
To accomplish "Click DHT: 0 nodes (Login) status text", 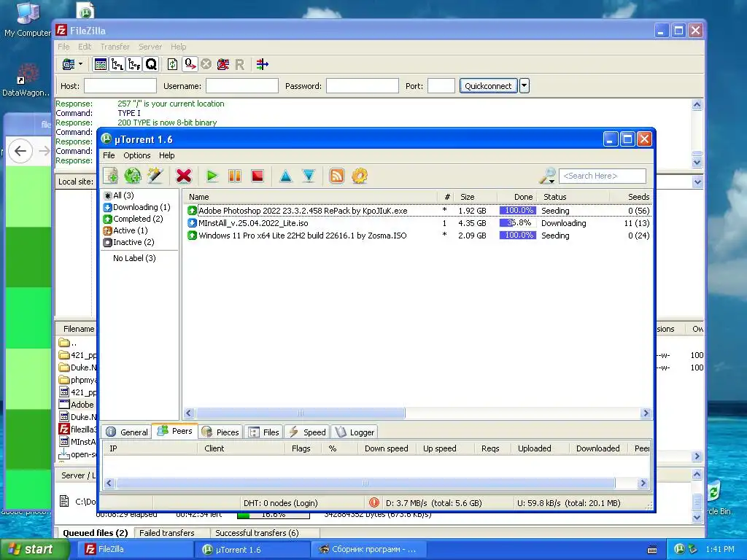I will tap(281, 503).
